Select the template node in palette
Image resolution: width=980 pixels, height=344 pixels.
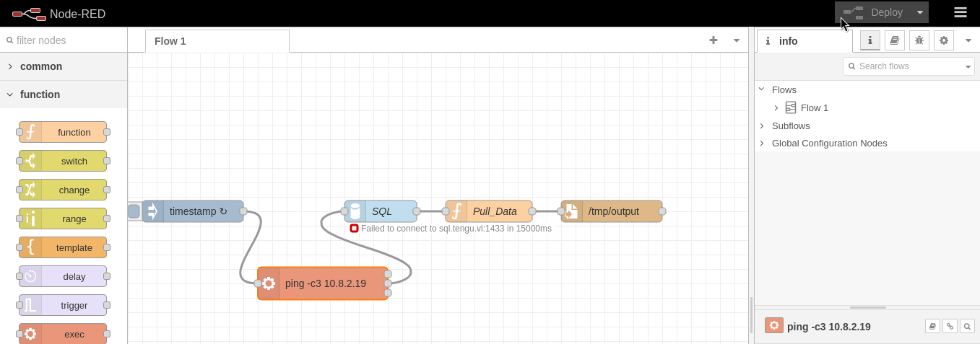point(63,247)
